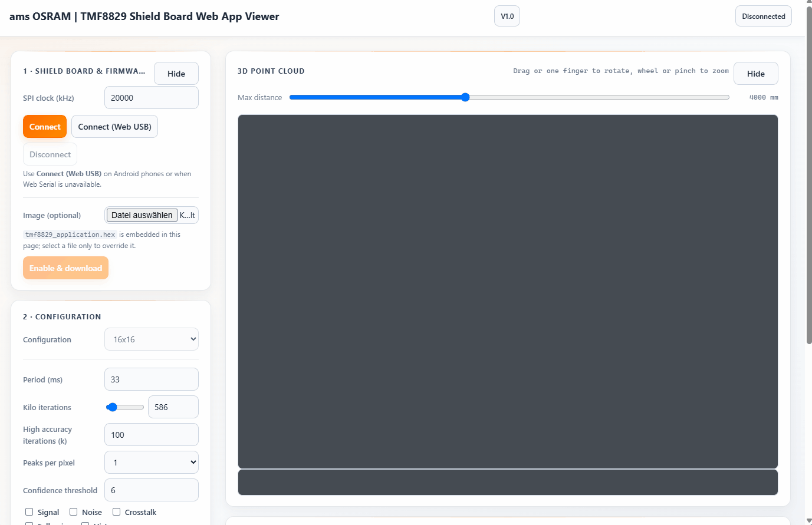
Task: Hide the 3D Point Cloud panel
Action: tap(756, 74)
